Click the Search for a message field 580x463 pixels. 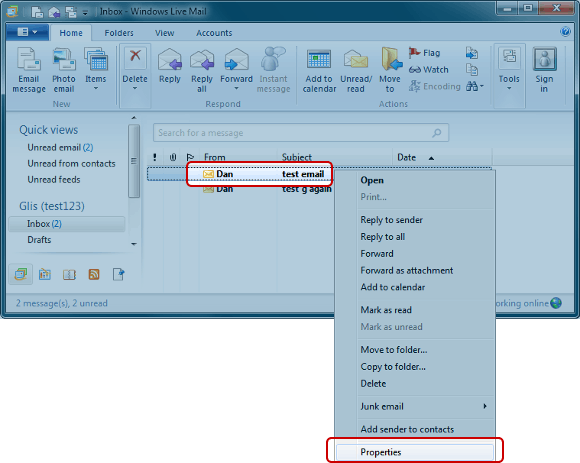tap(301, 132)
